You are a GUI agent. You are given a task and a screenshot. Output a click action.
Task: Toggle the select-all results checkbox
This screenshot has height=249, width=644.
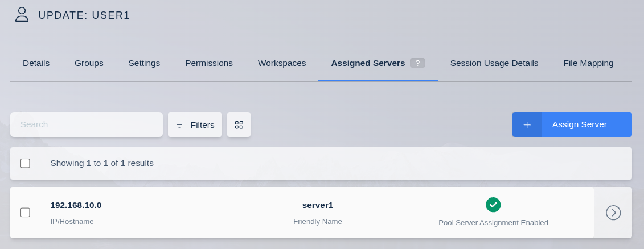point(25,163)
